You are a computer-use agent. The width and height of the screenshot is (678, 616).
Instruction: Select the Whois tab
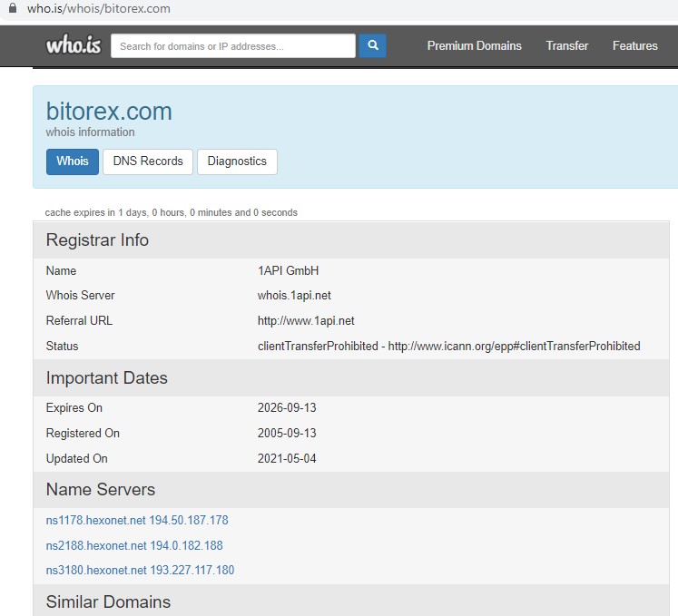(73, 161)
